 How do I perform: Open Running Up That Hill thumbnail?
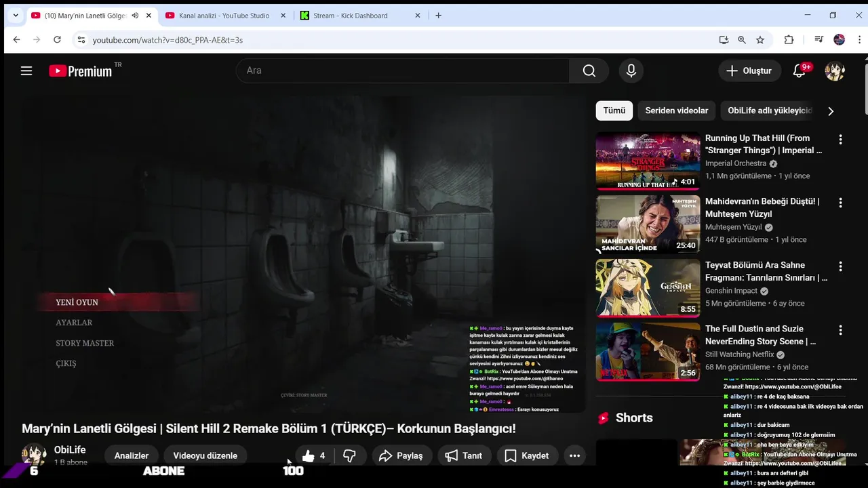[648, 161]
